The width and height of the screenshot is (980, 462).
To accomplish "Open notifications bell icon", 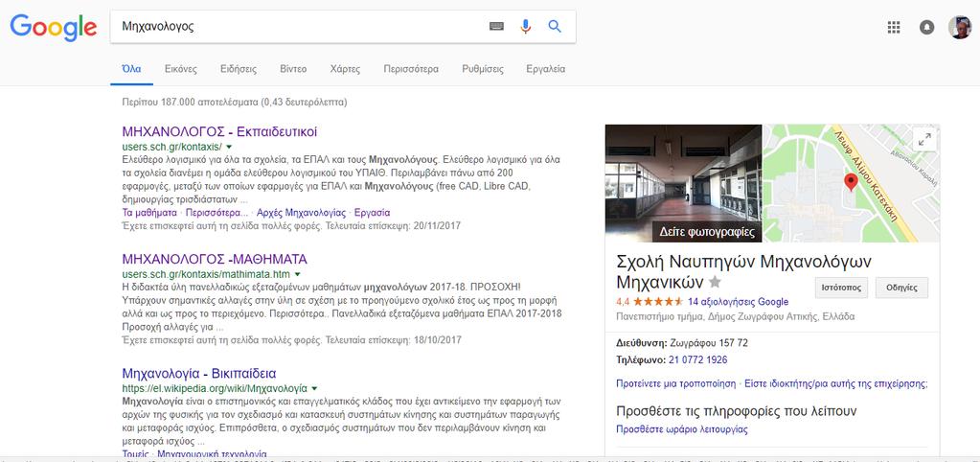I will tap(927, 27).
